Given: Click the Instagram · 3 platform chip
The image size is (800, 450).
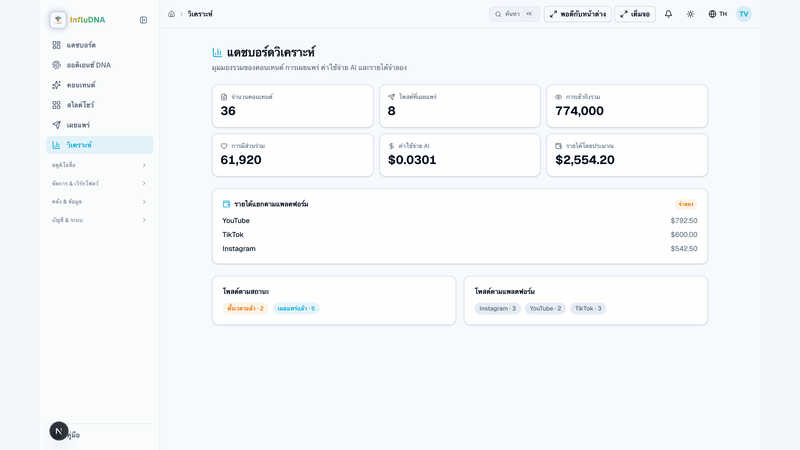Looking at the screenshot, I should click(x=497, y=308).
